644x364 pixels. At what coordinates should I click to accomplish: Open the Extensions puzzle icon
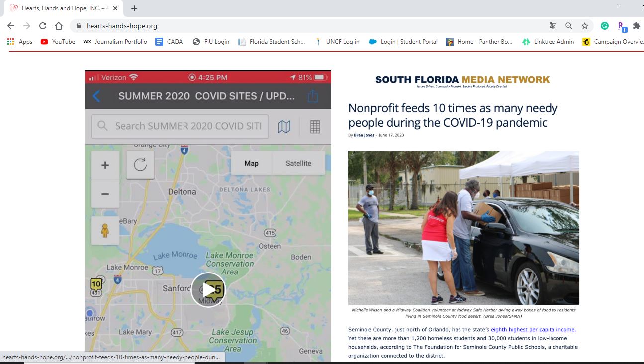point(636,26)
